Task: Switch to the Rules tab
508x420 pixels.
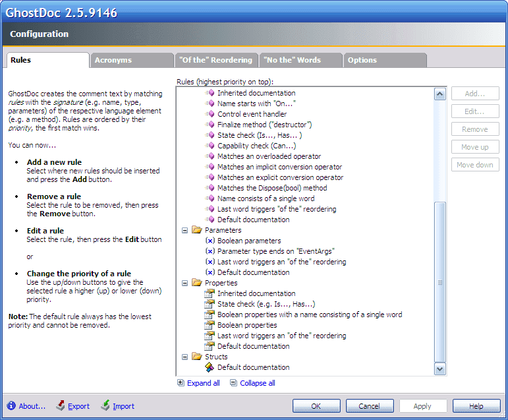Action: [x=47, y=60]
